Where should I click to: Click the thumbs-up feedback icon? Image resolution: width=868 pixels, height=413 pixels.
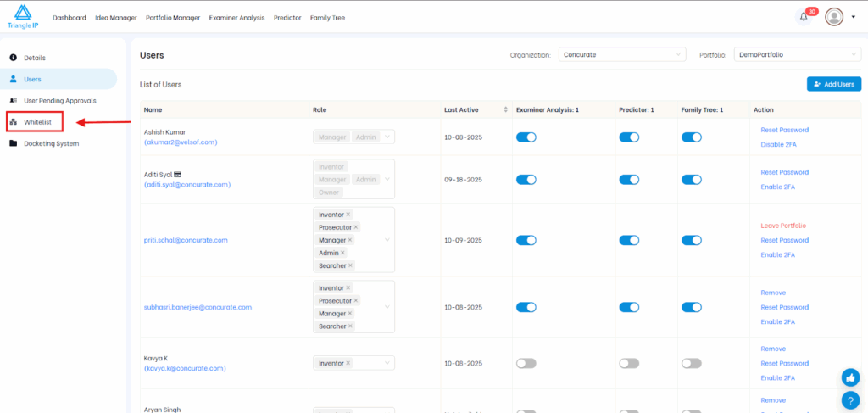coord(850,377)
